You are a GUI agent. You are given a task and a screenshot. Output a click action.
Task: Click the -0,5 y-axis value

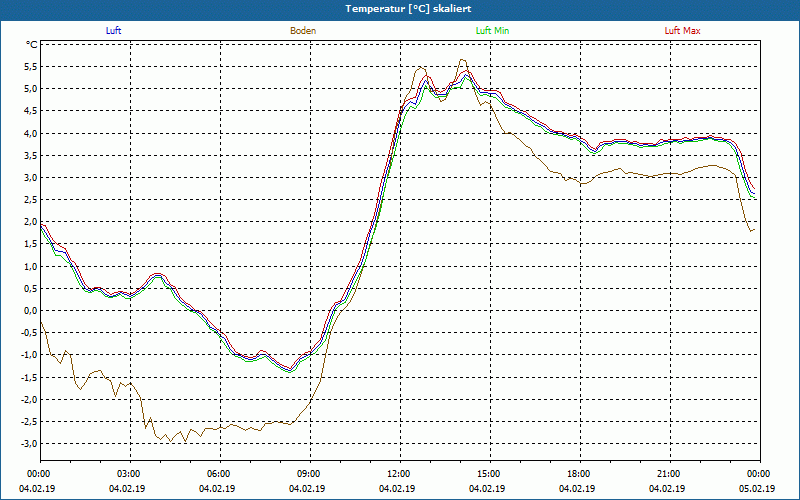click(28, 333)
